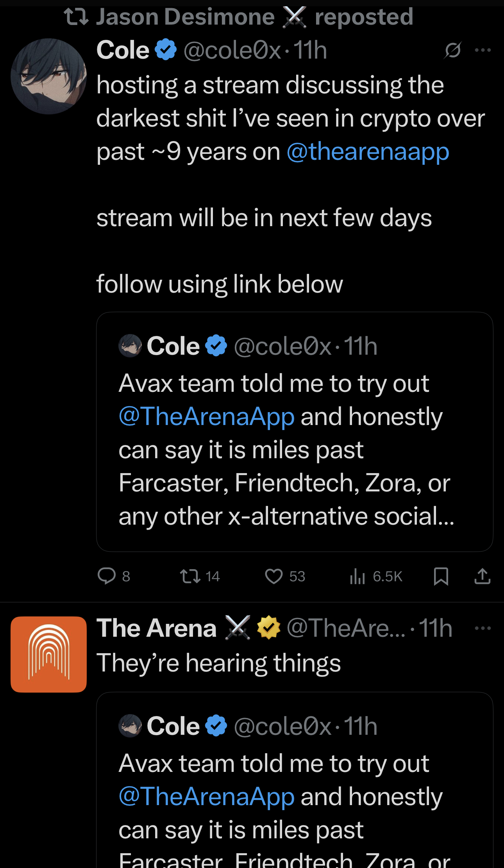Tap the @cole0x handle on main tweet
504x868 pixels.
[x=232, y=50]
